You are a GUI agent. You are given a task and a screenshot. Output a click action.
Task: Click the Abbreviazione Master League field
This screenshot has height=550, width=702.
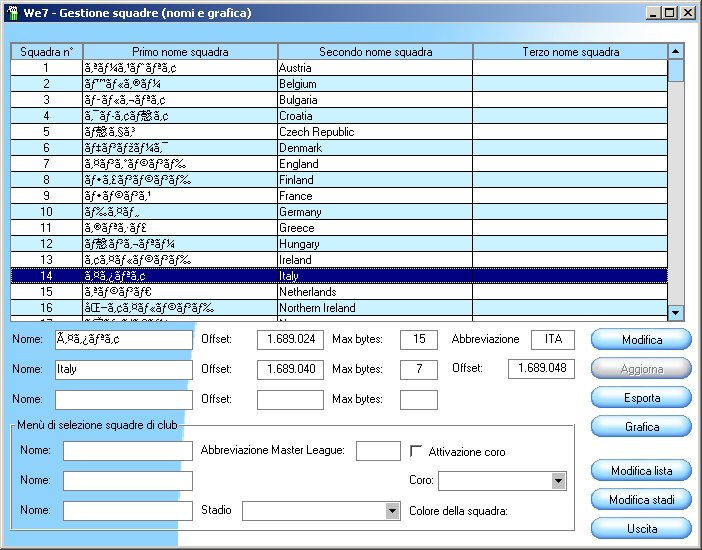click(378, 451)
